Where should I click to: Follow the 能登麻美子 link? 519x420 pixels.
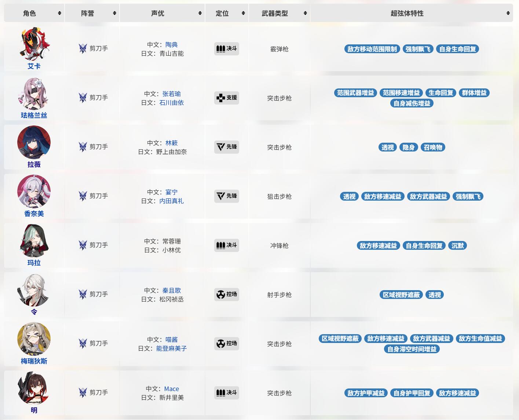click(171, 348)
